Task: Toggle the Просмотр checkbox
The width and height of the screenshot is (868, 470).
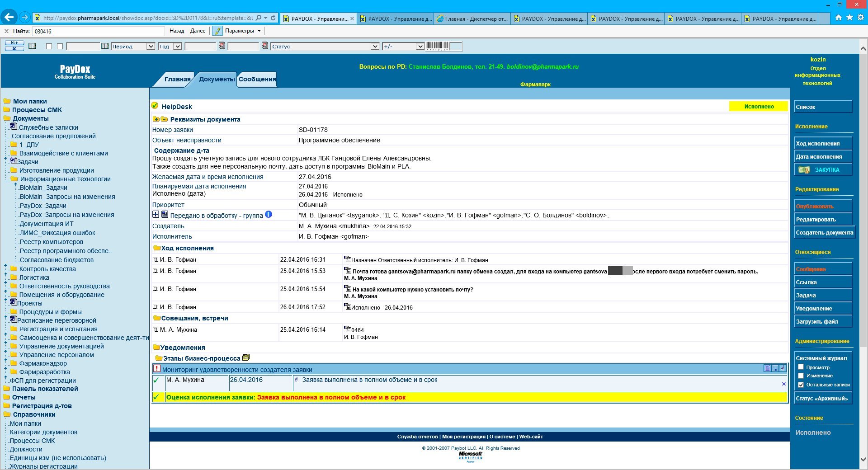Action: coord(801,367)
